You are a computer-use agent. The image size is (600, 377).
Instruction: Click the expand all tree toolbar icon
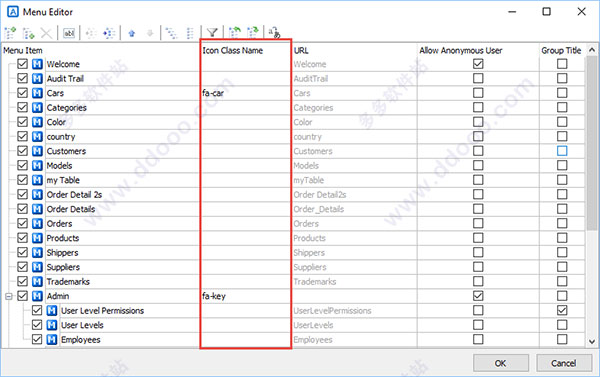pos(171,33)
